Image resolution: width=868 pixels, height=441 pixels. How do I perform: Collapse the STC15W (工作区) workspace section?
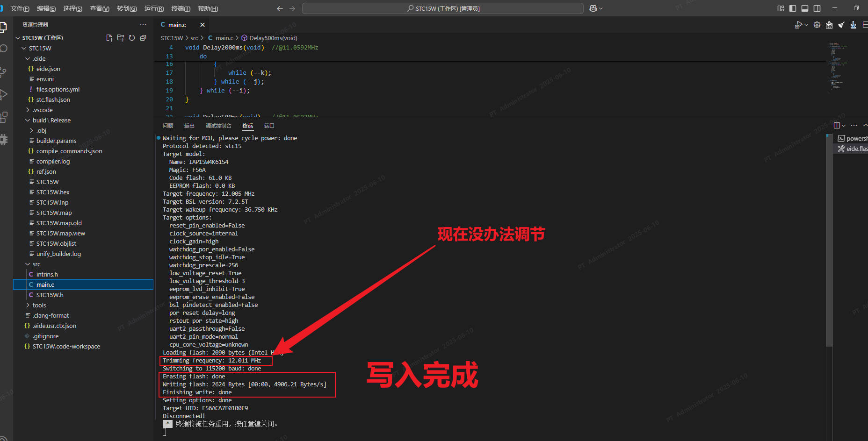pos(84,38)
